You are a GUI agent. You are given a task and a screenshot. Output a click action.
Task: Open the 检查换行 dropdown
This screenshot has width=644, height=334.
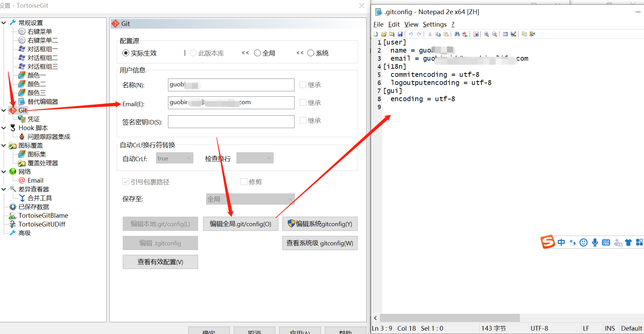pos(255,158)
